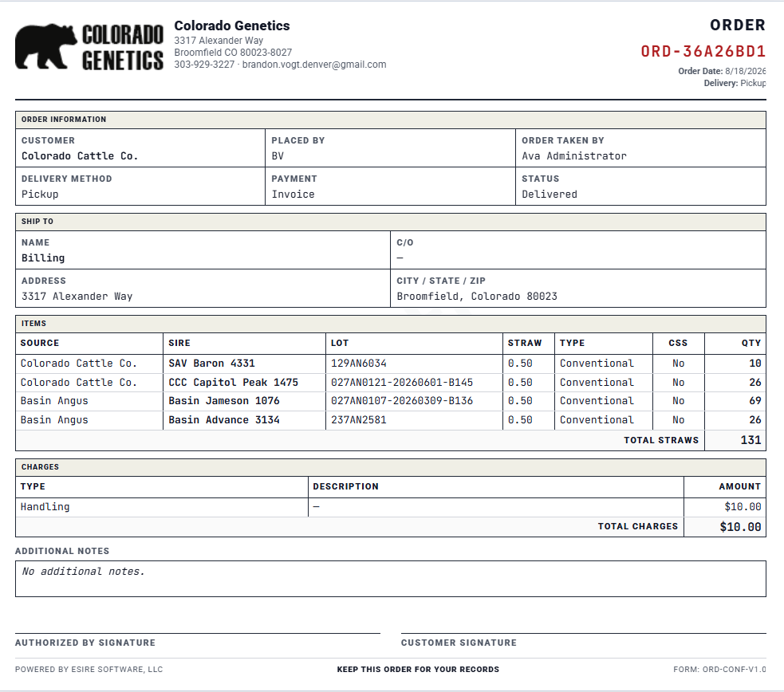This screenshot has width=784, height=692.
Task: Select the address line 3317 Alexander Way in header
Action: click(x=219, y=41)
